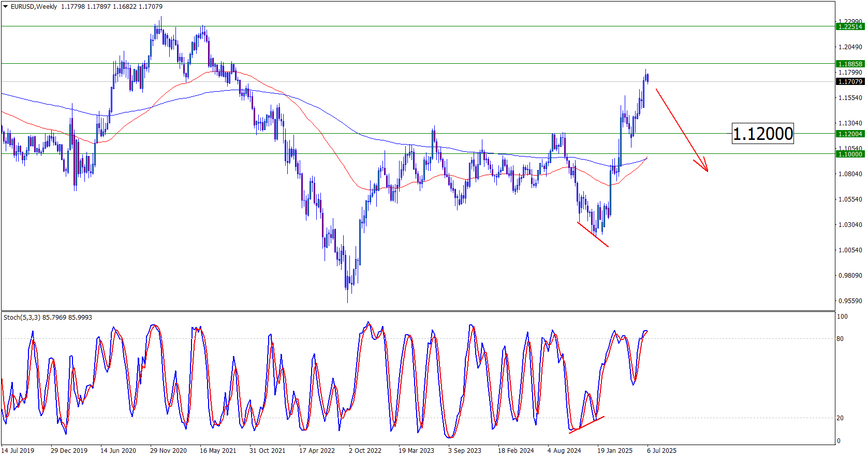Viewport: 868px width, 457px height.
Task: Click the 20 level on stochastic scale
Action: point(840,418)
